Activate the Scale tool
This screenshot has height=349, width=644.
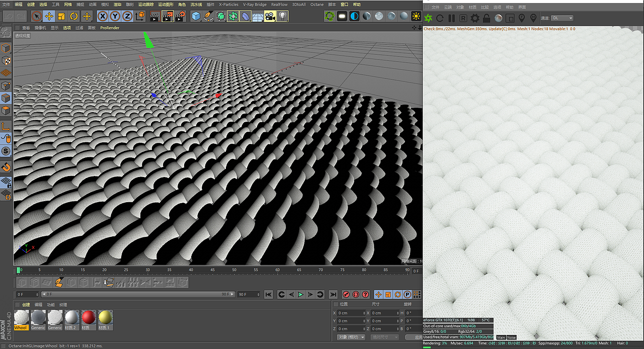61,16
